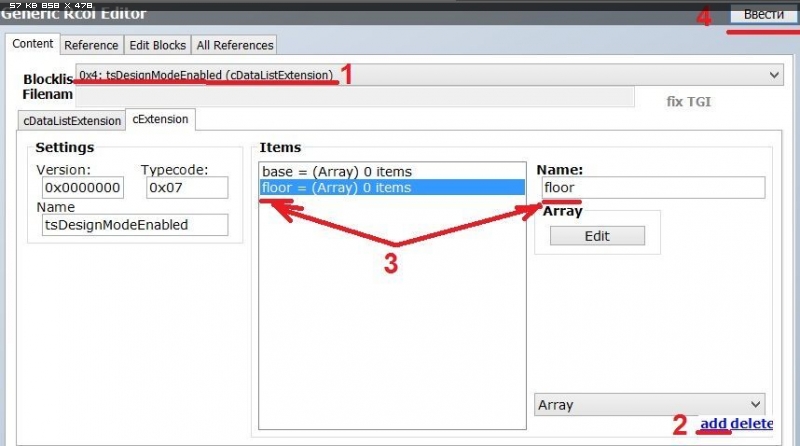Select the 'floor = (Array) 0 items' row
Viewport: 800px width, 446px height.
392,187
